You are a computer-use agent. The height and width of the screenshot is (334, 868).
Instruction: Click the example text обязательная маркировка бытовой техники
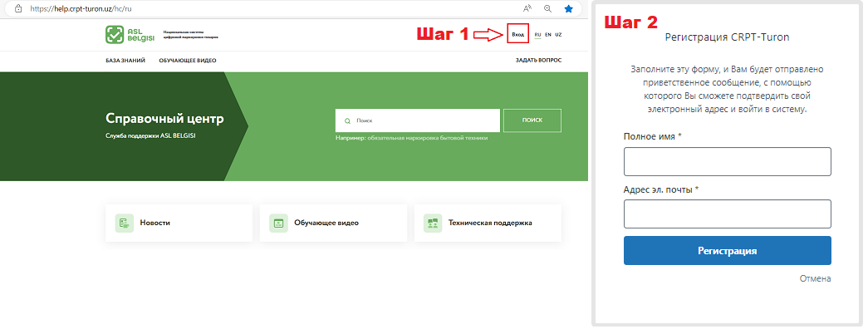(428, 138)
